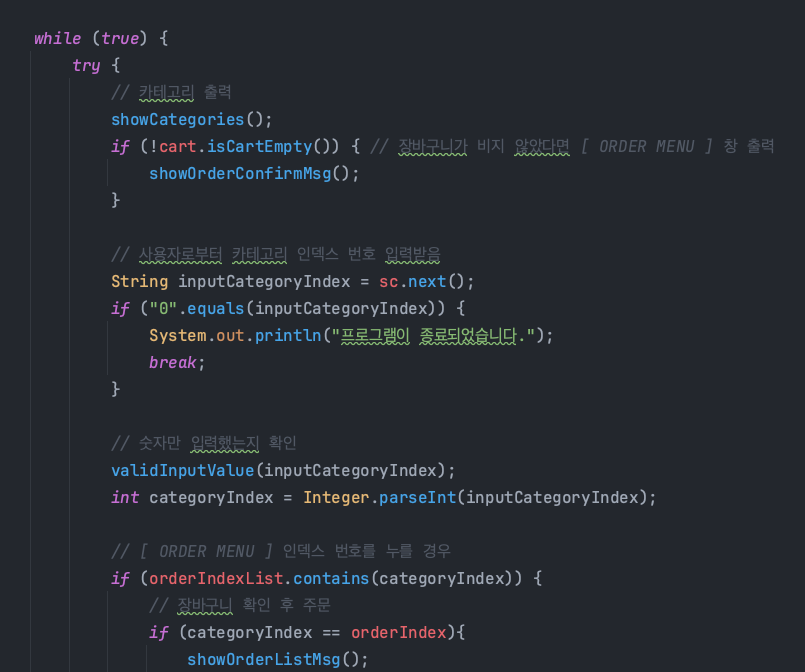The width and height of the screenshot is (805, 672).
Task: Click the comment '// 카테고리 출력'
Action: pos(171,93)
